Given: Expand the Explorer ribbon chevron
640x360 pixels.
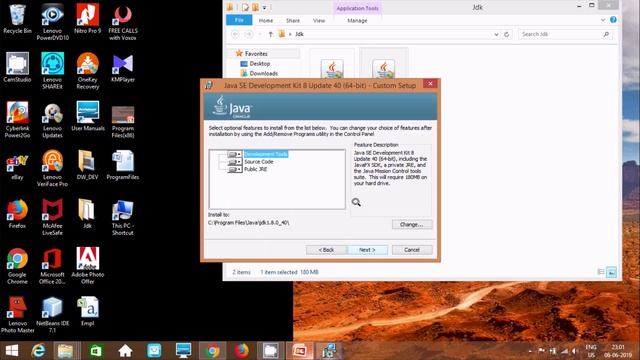Looking at the screenshot, I should [x=603, y=20].
